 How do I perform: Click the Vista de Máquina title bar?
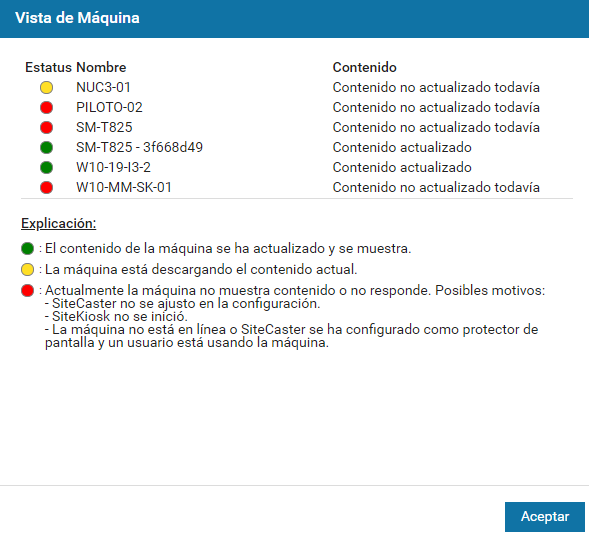(x=294, y=18)
